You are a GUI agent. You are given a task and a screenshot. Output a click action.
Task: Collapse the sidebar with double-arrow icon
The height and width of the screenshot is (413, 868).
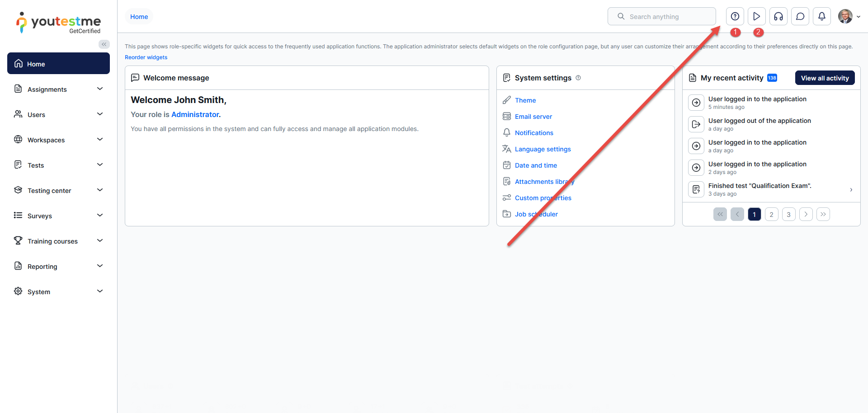tap(104, 44)
